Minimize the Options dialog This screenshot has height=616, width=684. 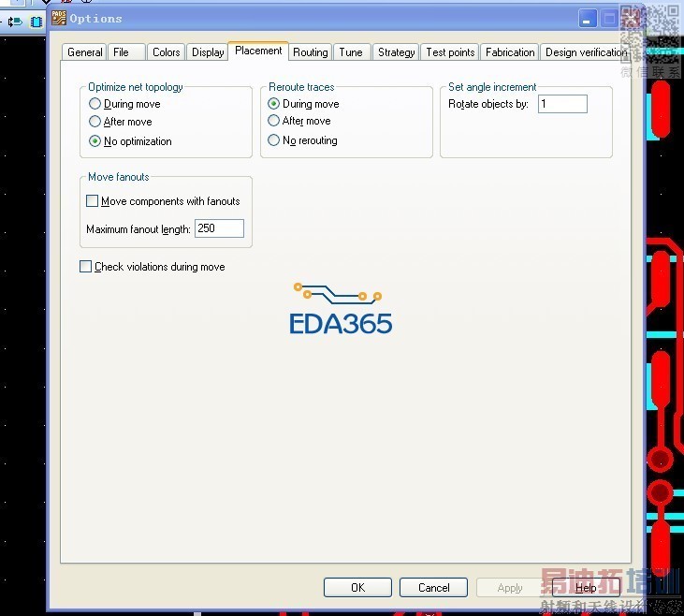[588, 19]
